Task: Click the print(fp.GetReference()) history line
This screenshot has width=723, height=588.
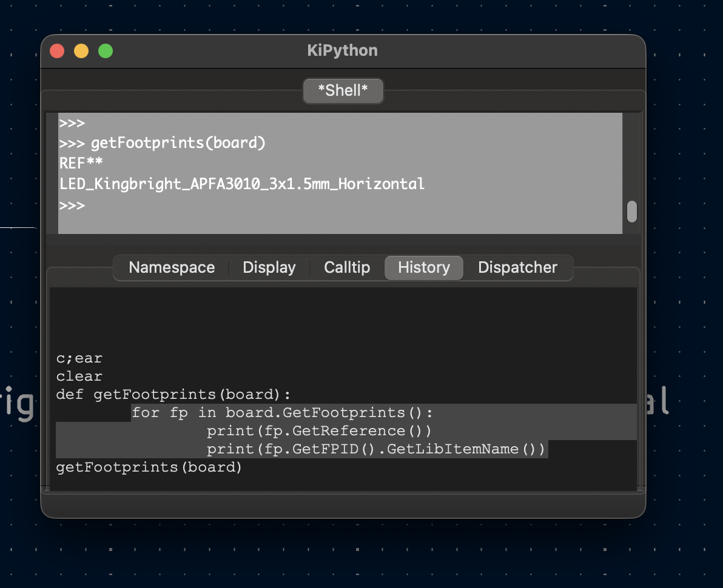Action: coord(318,431)
